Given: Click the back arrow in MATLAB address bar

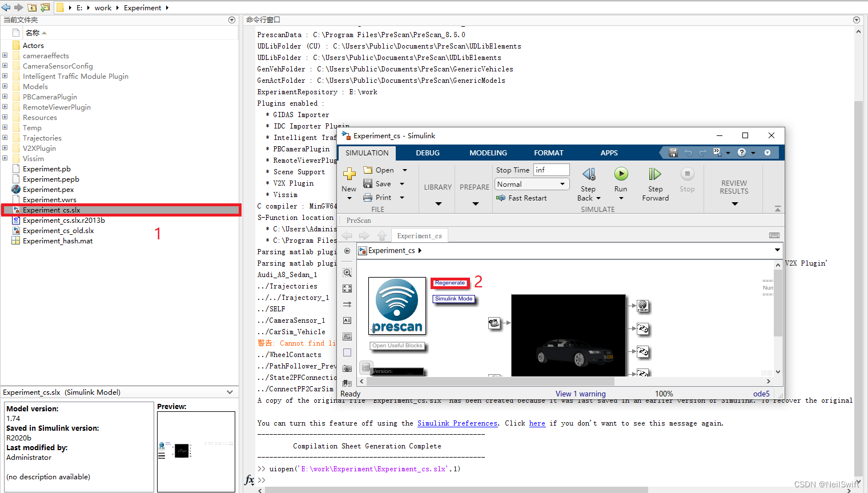Looking at the screenshot, I should [x=6, y=7].
